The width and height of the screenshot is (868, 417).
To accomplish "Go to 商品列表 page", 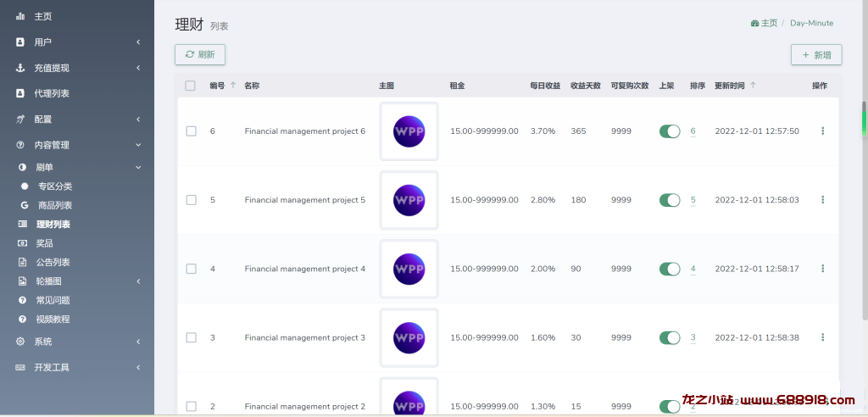I will pos(55,205).
